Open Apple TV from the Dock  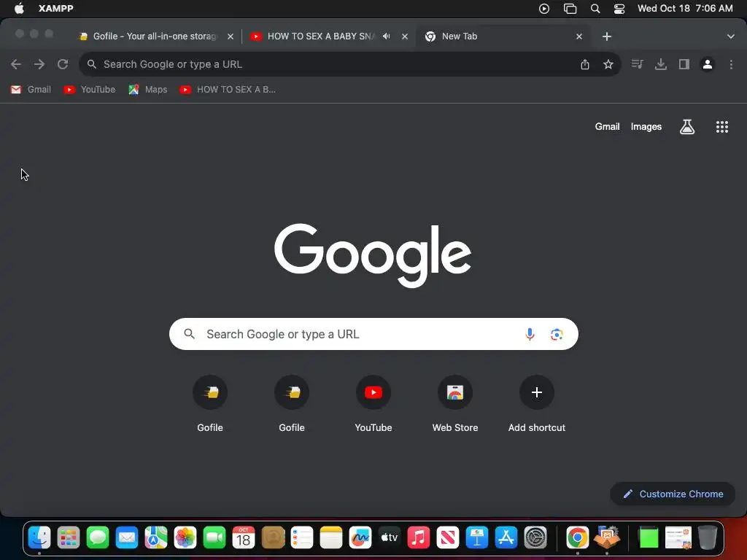(x=390, y=538)
